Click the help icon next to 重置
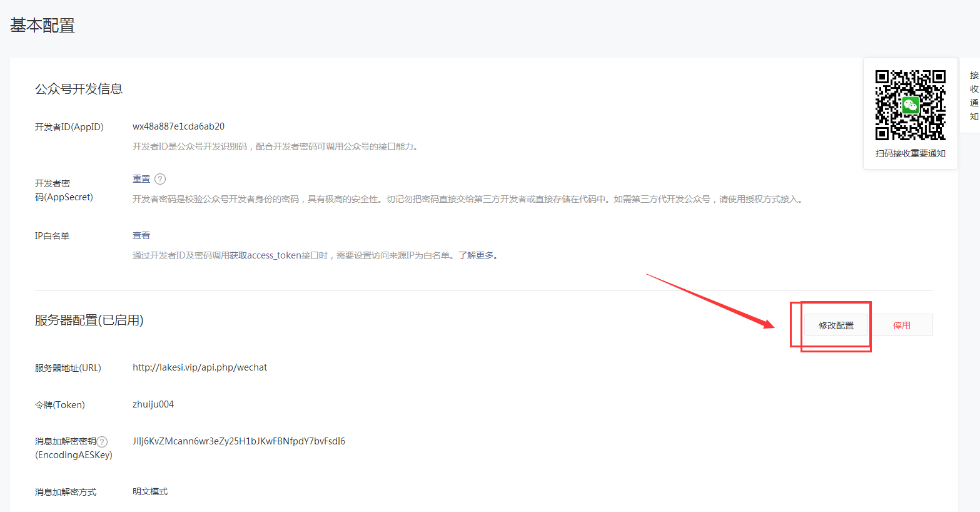 tap(160, 179)
